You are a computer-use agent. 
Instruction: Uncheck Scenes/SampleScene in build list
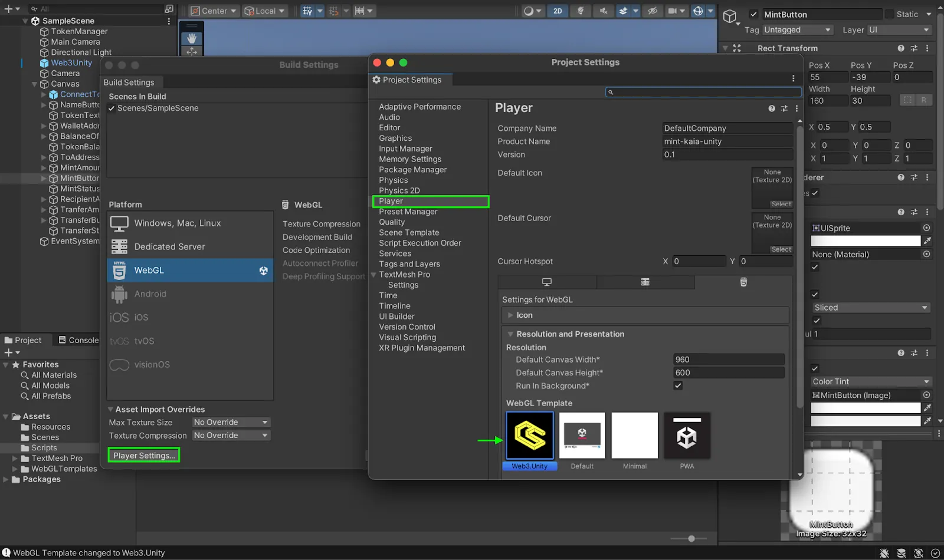[x=112, y=108]
